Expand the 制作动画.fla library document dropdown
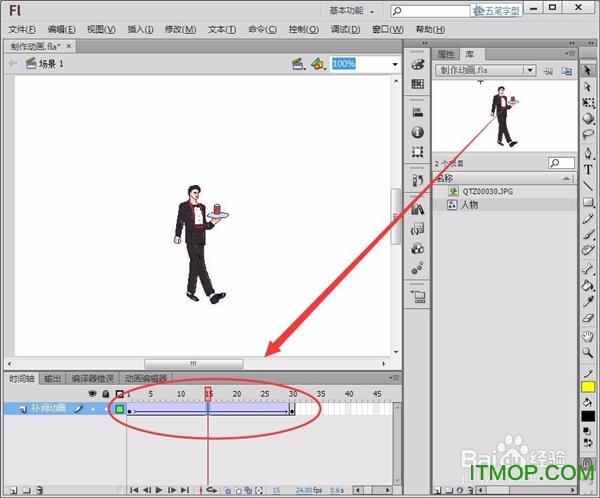This screenshot has height=498, width=600. click(530, 71)
